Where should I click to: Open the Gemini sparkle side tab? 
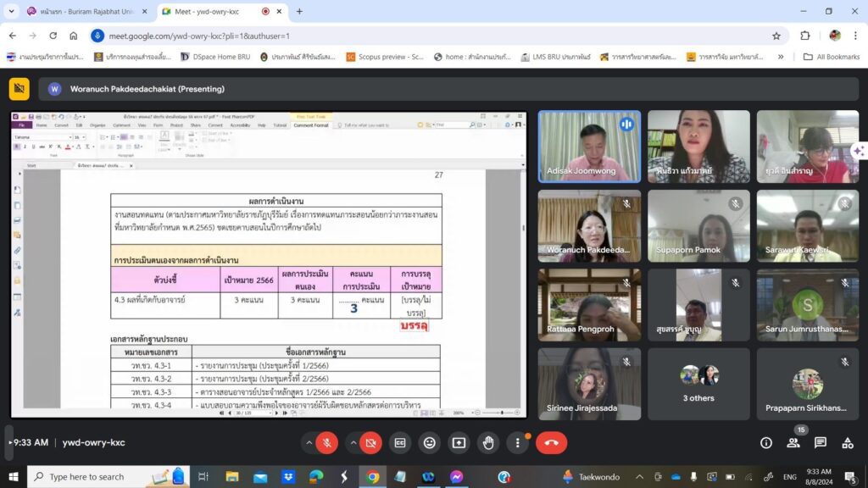click(x=860, y=151)
